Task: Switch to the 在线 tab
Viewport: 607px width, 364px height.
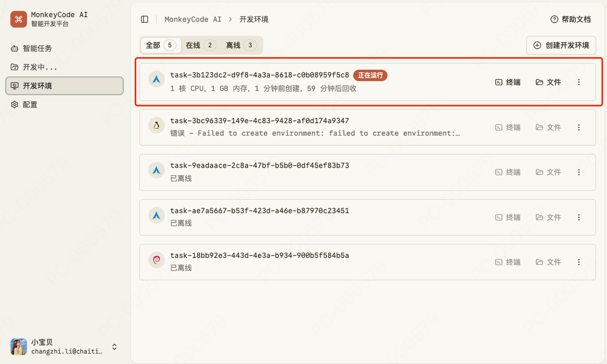Action: coord(201,45)
